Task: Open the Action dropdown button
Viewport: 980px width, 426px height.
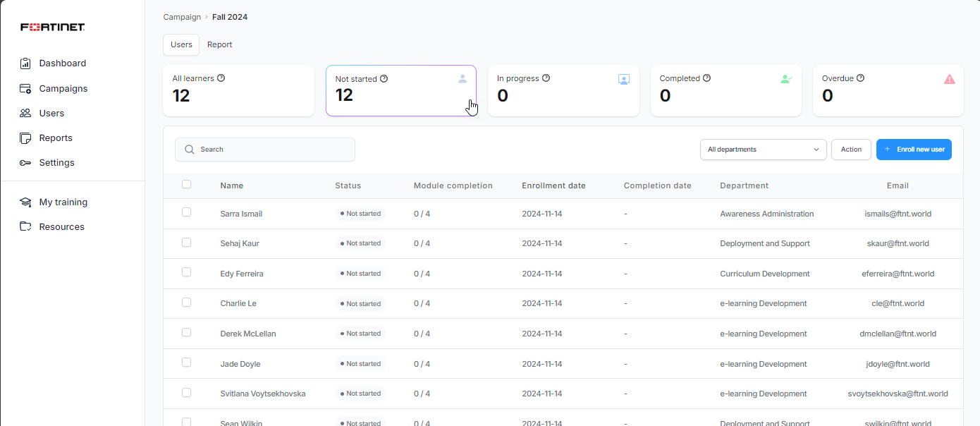Action: point(851,150)
